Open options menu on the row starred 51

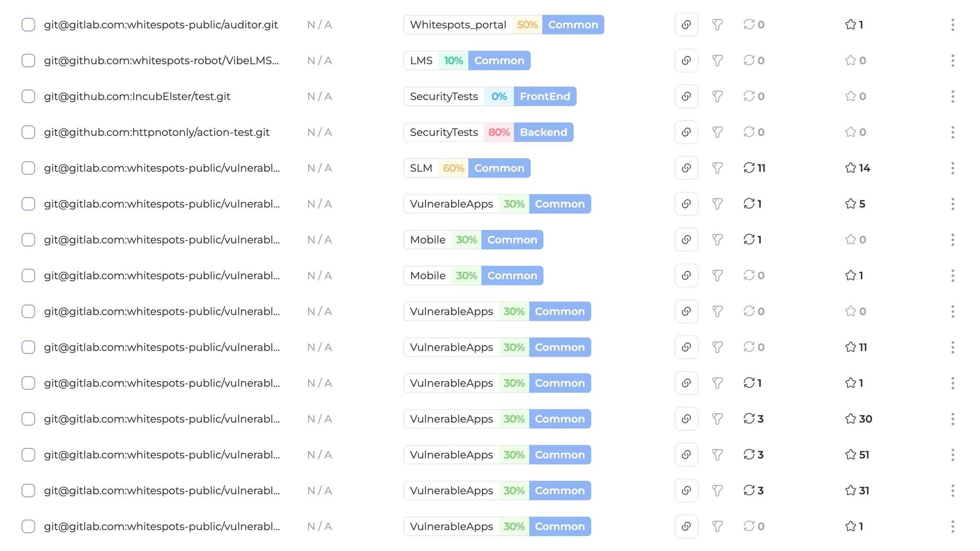tap(953, 455)
